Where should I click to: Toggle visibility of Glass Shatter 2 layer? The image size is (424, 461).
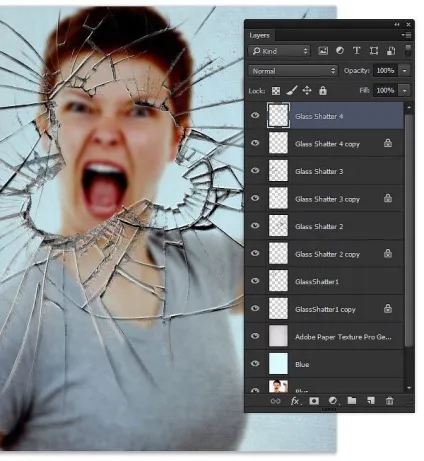[x=255, y=225]
